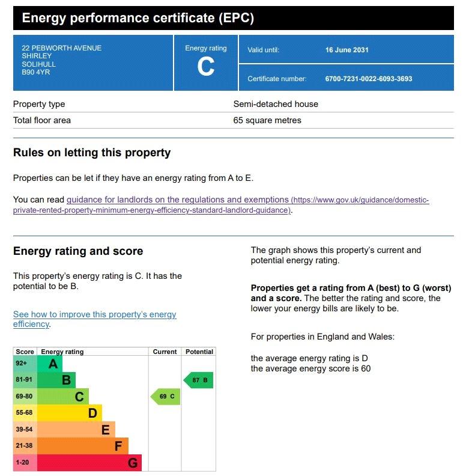Viewport: 466px width, 476px height.
Task: Click the 'Rules on letting this property' heading
Action: click(x=92, y=153)
